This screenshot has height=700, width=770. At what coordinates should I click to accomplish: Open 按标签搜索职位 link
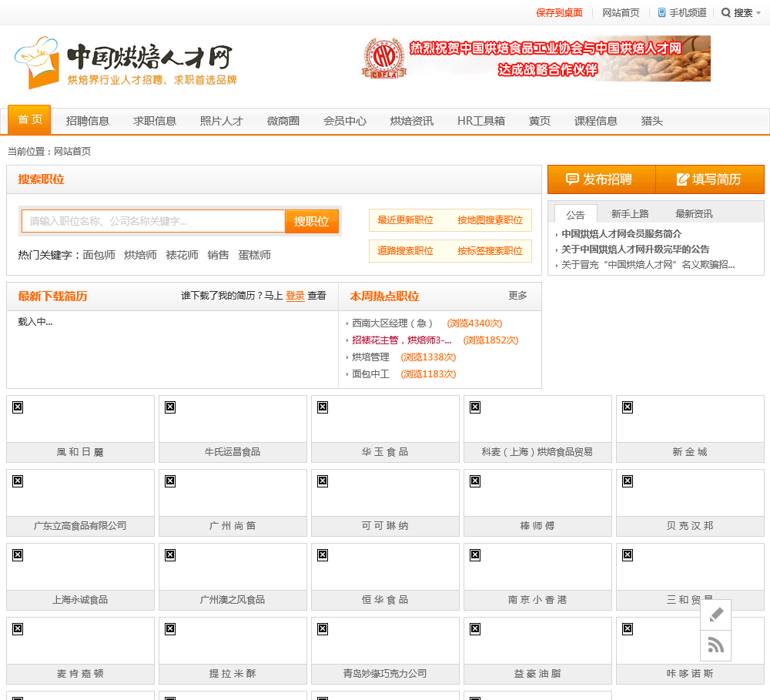490,251
